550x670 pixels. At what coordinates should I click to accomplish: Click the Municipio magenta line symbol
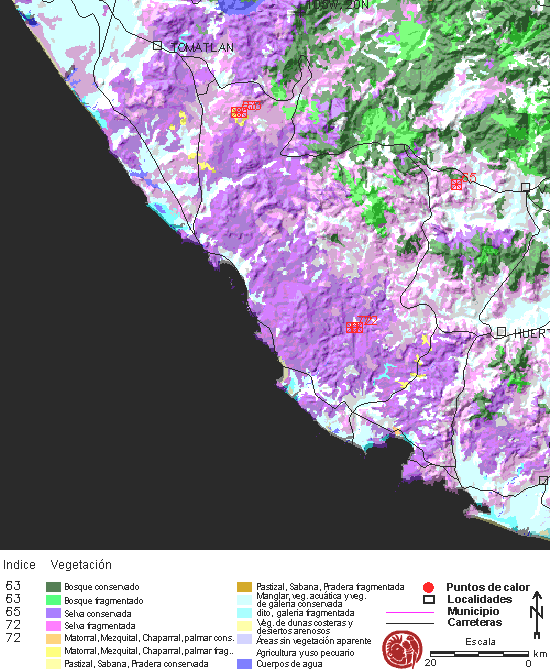[410, 612]
